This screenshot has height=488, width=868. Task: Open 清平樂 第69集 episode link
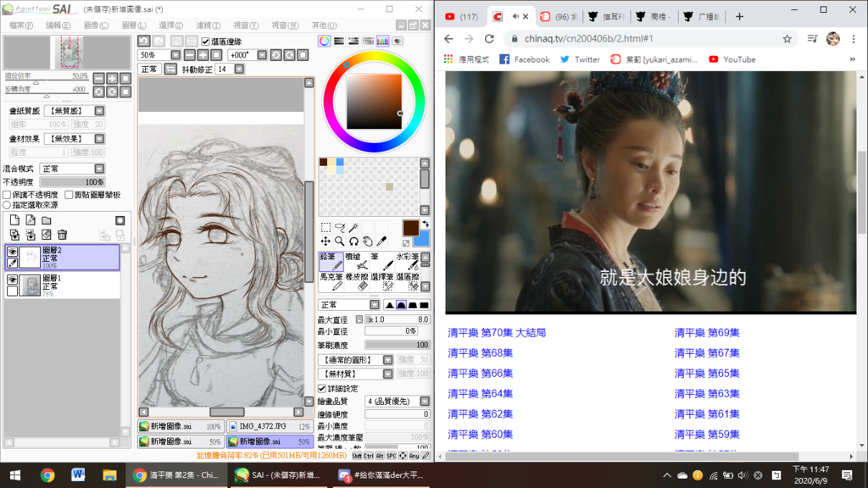pyautogui.click(x=707, y=332)
